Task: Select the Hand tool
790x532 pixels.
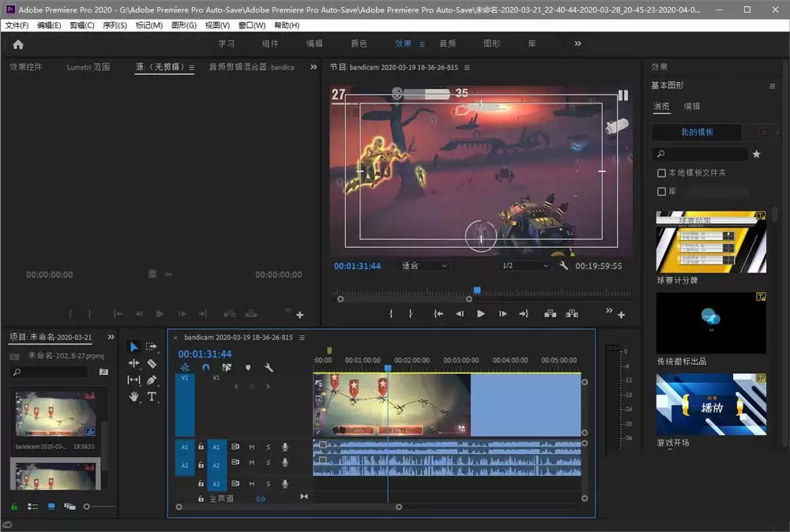Action: [x=134, y=396]
